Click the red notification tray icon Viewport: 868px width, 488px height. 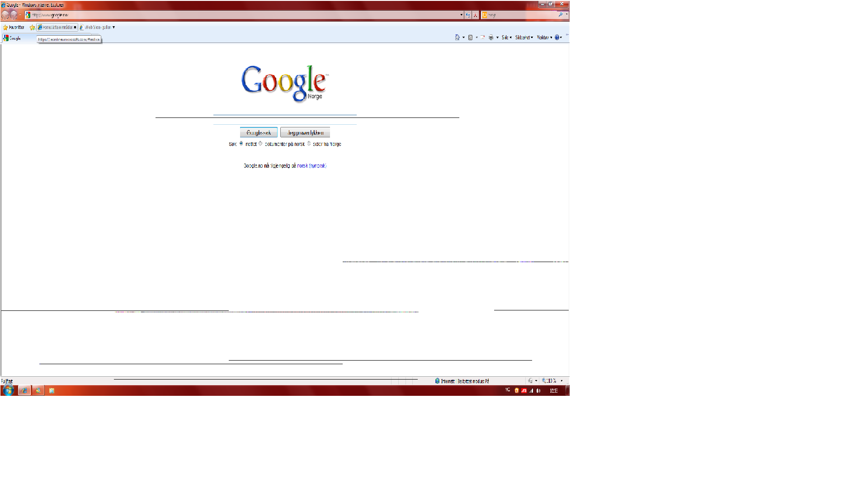pyautogui.click(x=524, y=391)
